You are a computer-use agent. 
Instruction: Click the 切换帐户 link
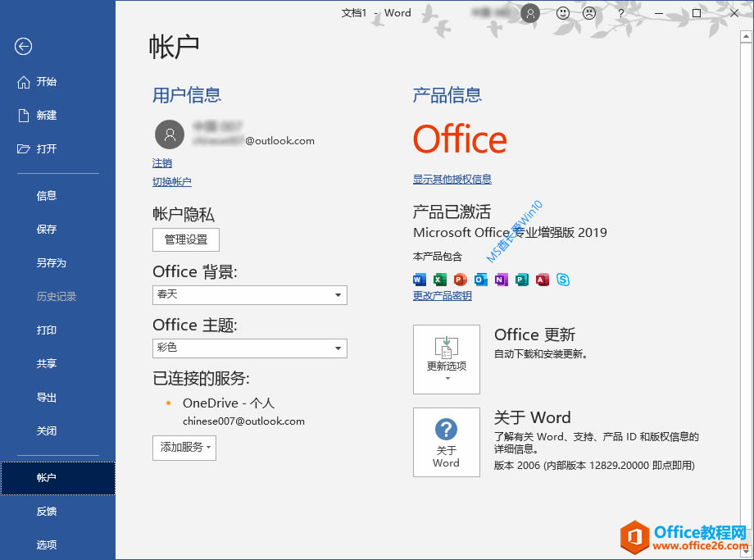[x=171, y=182]
